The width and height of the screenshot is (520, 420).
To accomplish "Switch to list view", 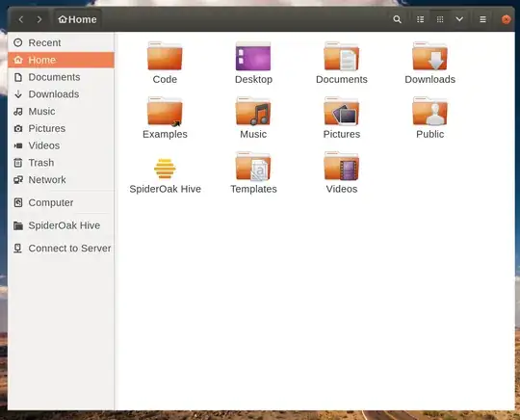I will tap(420, 19).
